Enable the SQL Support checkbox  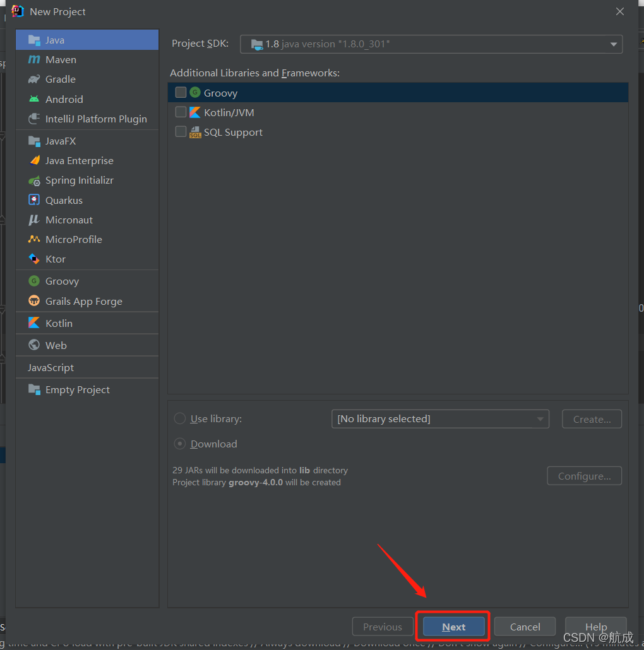pyautogui.click(x=181, y=131)
